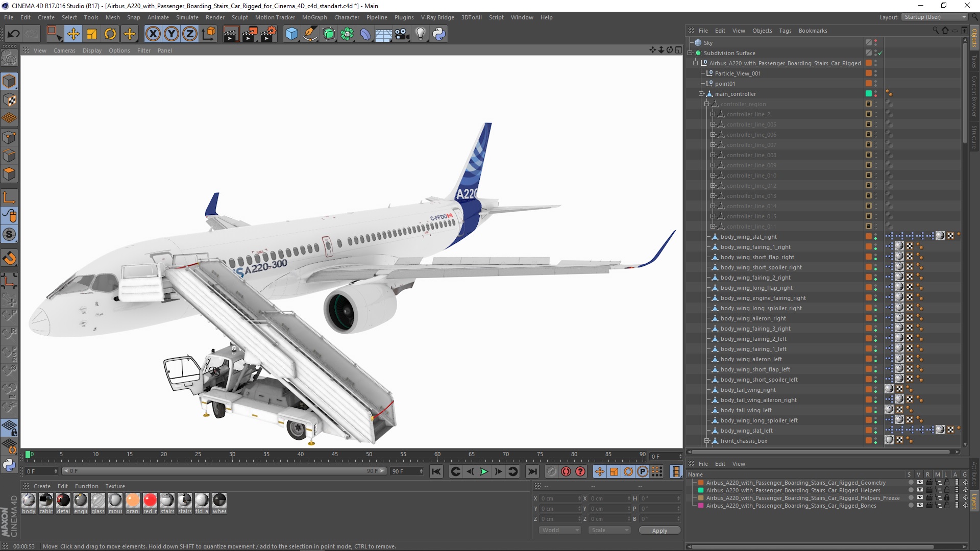Open Objects panel Tags menu
This screenshot has width=980, height=551.
[x=785, y=31]
